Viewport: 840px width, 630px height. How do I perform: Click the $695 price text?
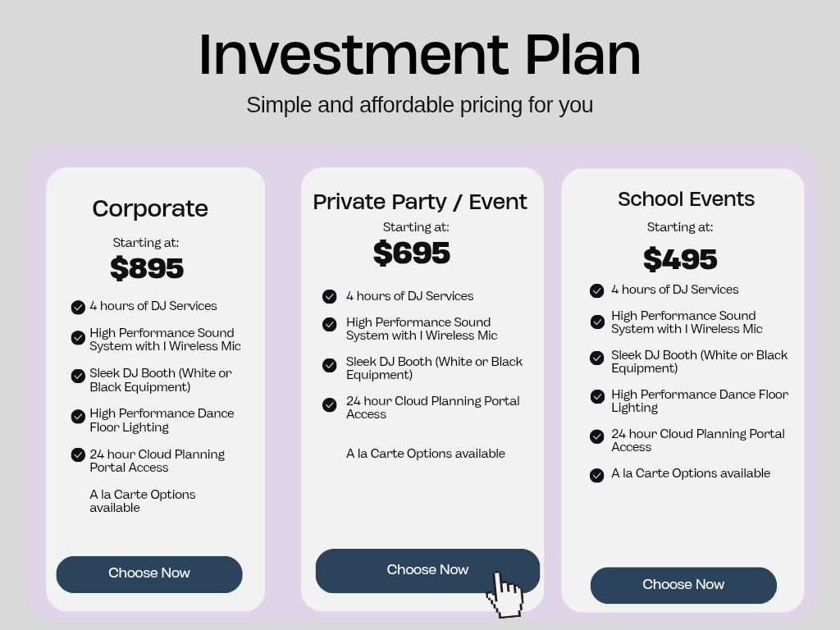pyautogui.click(x=412, y=253)
